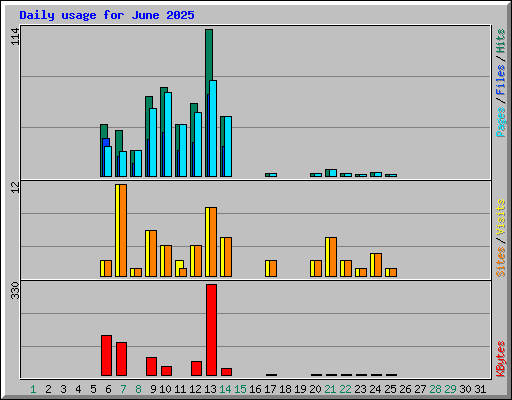Click day label '15' on the x-axis

pos(240,389)
